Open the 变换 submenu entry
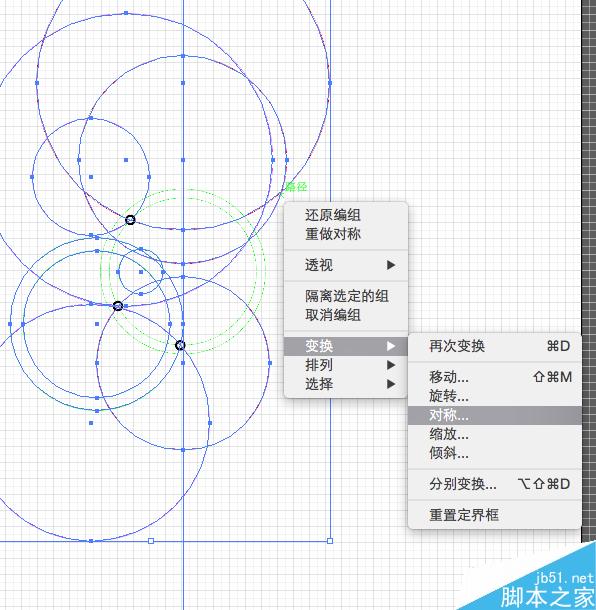Image resolution: width=596 pixels, height=610 pixels. [346, 346]
